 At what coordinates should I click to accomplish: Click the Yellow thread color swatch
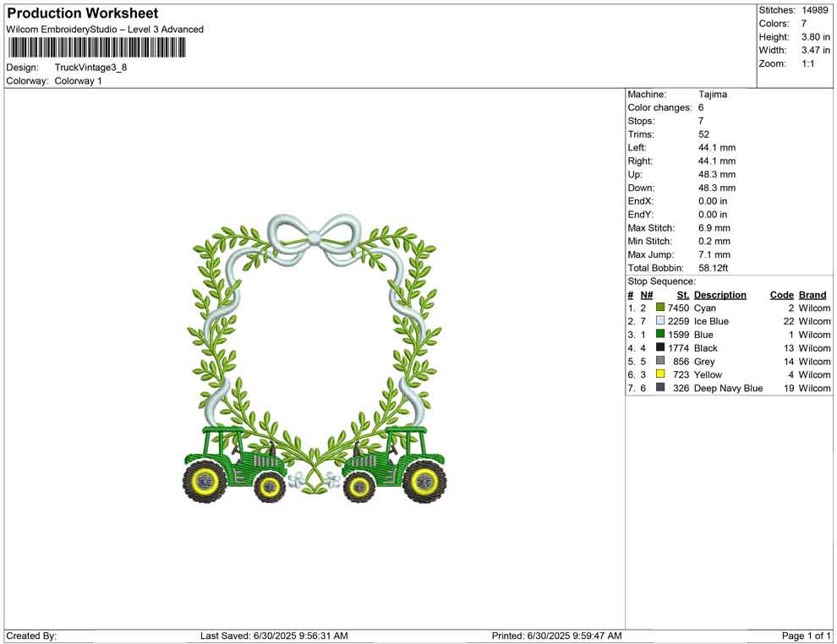click(660, 374)
